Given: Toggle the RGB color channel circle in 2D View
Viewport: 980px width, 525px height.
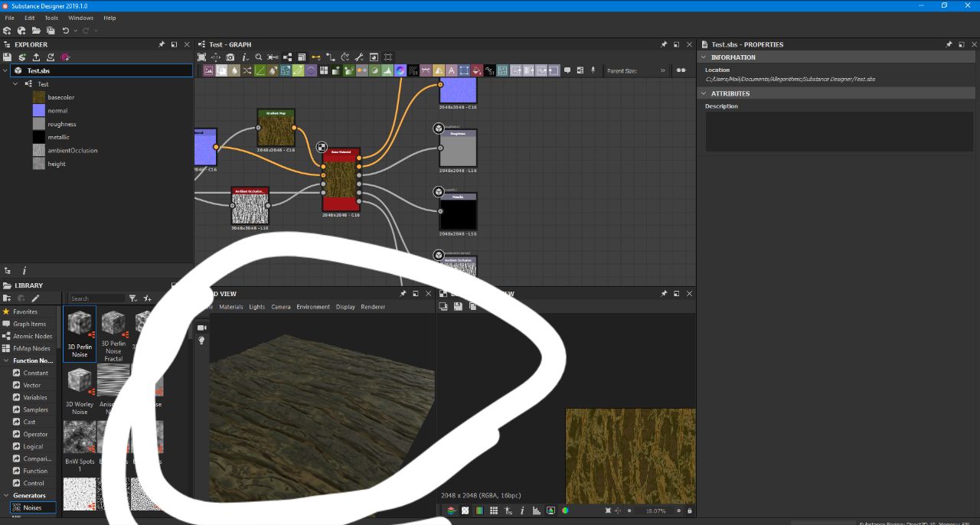Looking at the screenshot, I should [x=565, y=510].
